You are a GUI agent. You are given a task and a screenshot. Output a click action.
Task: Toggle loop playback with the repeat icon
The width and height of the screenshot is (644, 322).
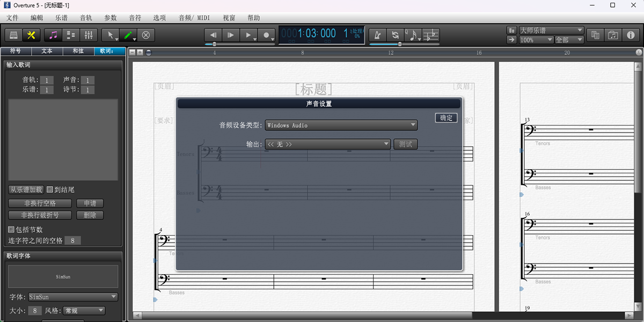[396, 34]
